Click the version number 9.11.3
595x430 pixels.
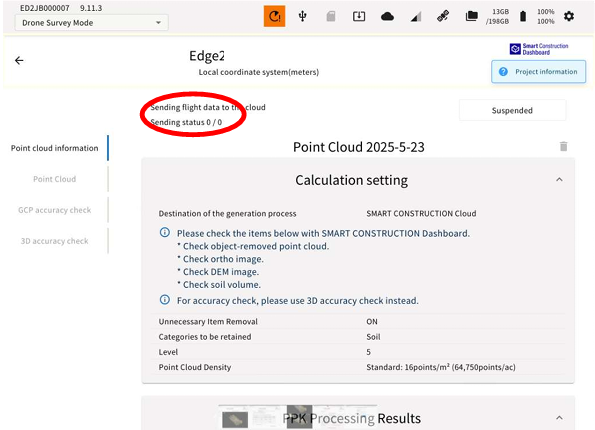91,8
